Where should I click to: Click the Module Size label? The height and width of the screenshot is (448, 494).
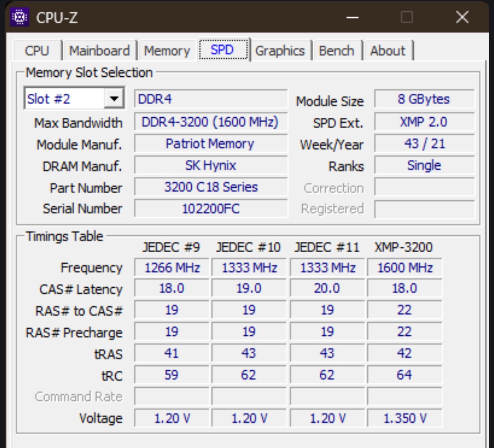tap(330, 101)
